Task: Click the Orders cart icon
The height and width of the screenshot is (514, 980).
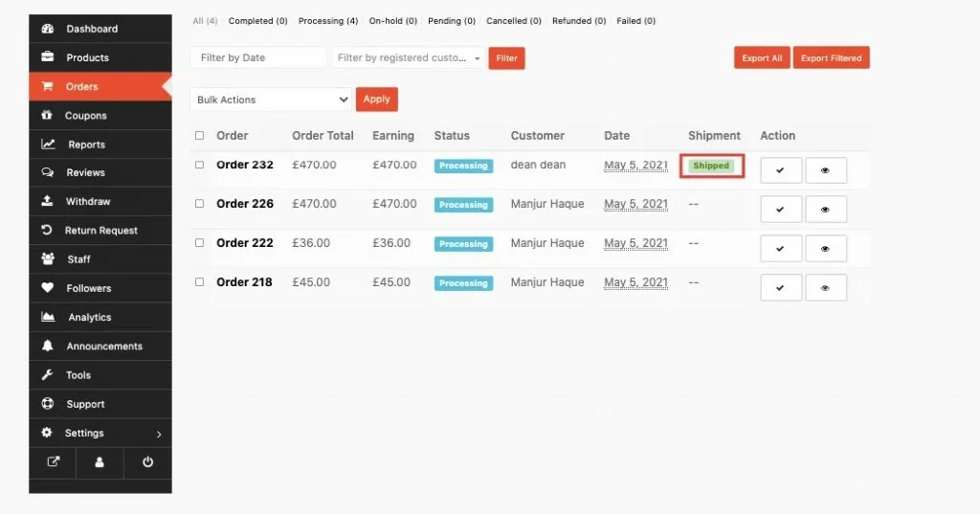Action: click(48, 86)
